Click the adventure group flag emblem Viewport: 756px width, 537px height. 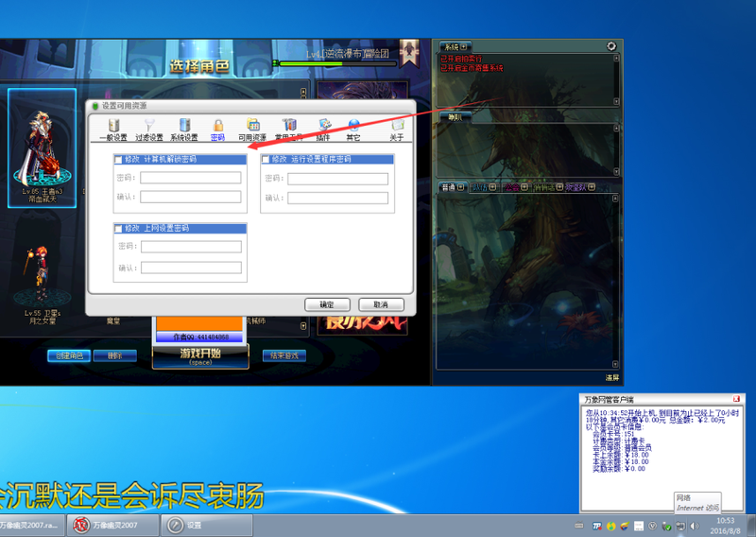(x=409, y=53)
